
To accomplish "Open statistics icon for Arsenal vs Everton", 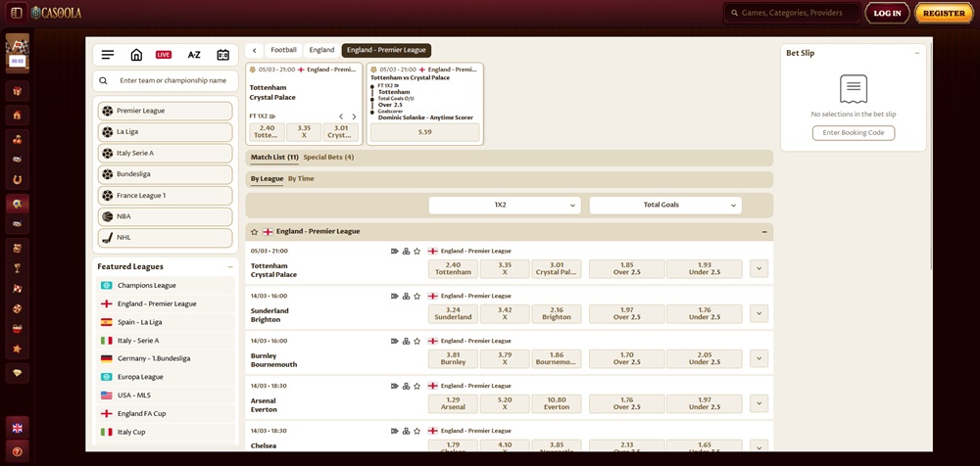I will click(x=406, y=386).
